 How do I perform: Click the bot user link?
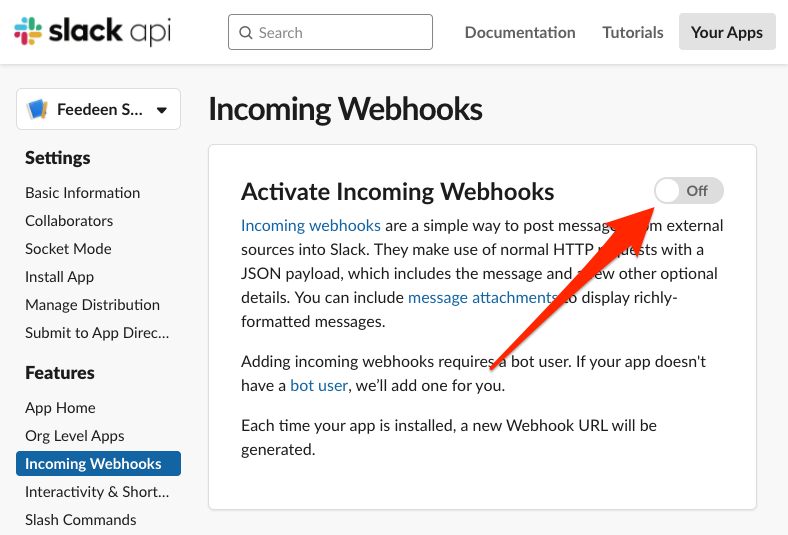coord(319,385)
